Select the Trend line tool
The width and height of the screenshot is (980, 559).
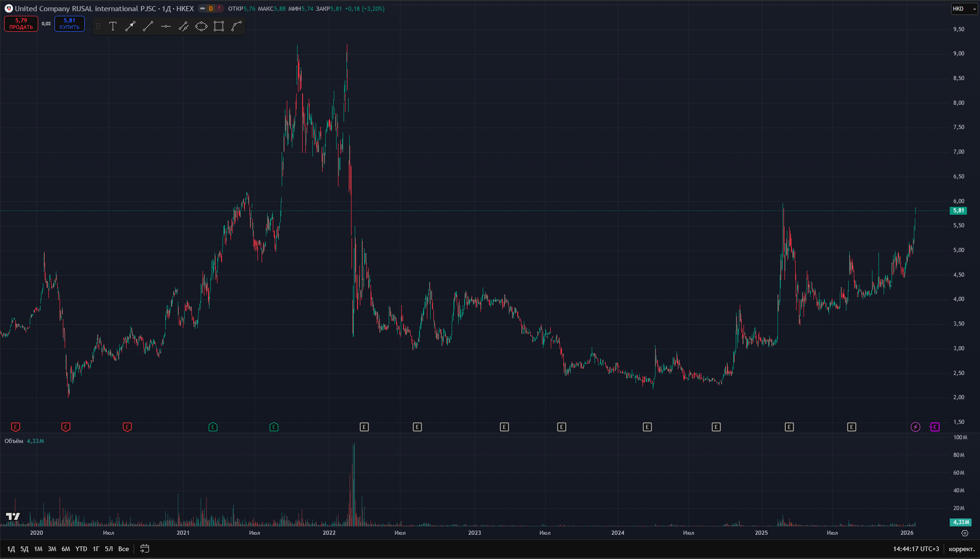tap(148, 26)
